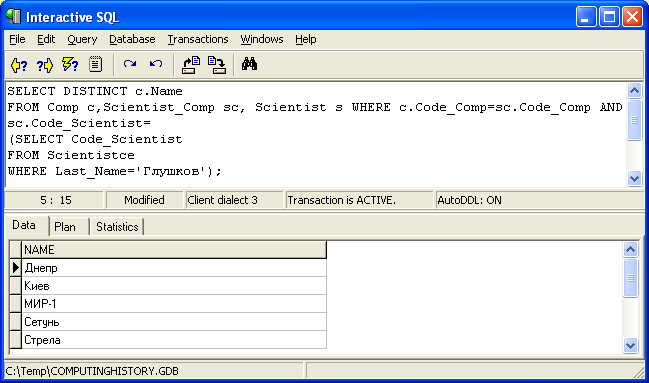649x383 pixels.
Task: Place cursor in SELECT DISTINCT c.Name line
Action: pyautogui.click(x=95, y=91)
